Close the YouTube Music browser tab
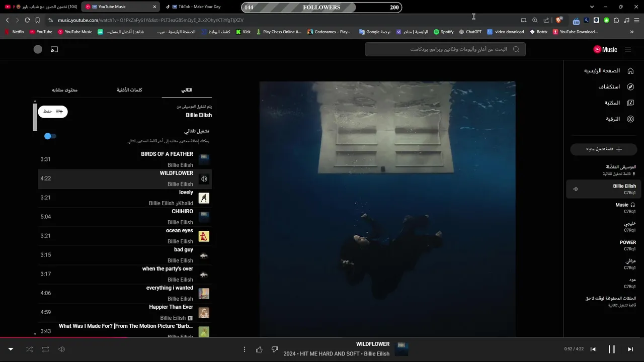Screen dimensions: 644x362 [154, 7]
